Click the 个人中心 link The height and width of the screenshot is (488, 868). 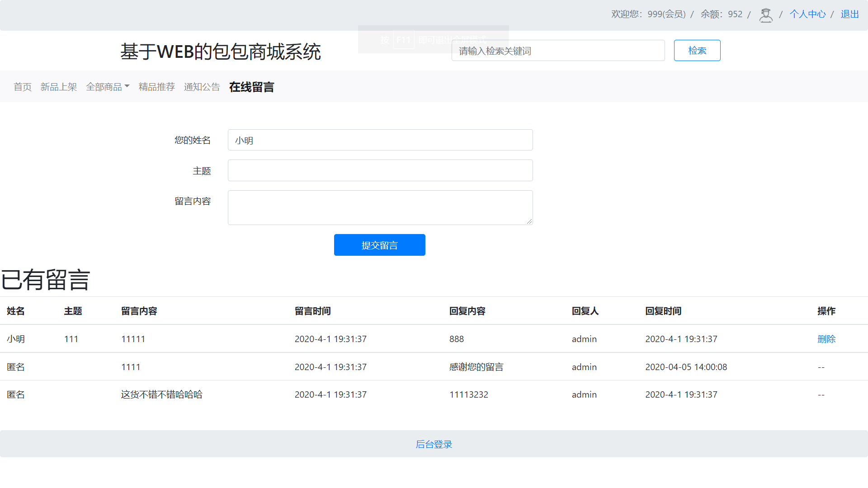(807, 14)
